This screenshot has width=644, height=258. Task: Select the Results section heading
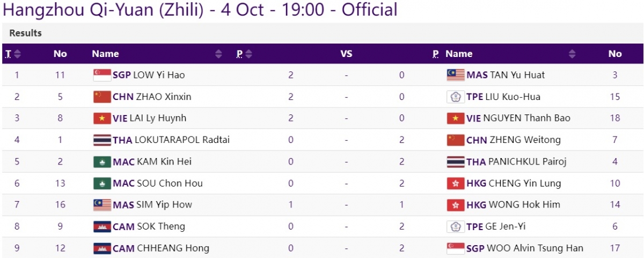pyautogui.click(x=25, y=33)
